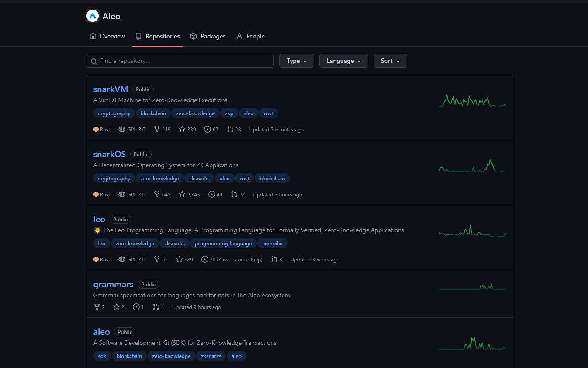The image size is (588, 368).
Task: Click snarkOS commit activity sparkline graph
Action: (472, 166)
